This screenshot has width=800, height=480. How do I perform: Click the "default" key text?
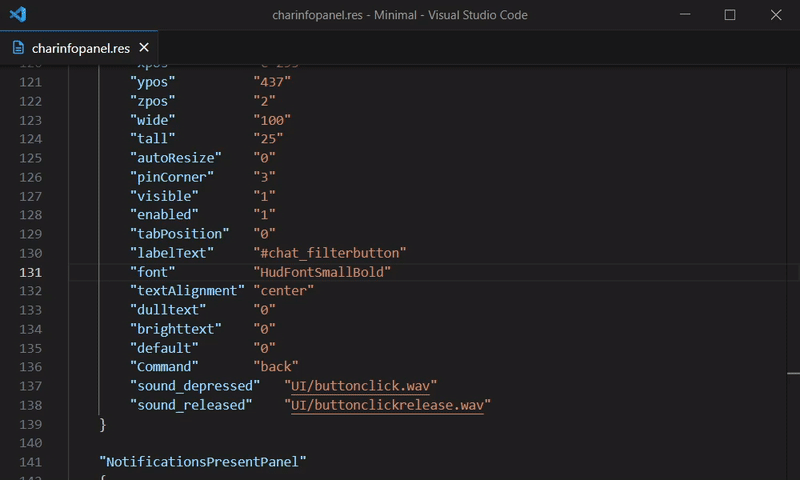164,348
